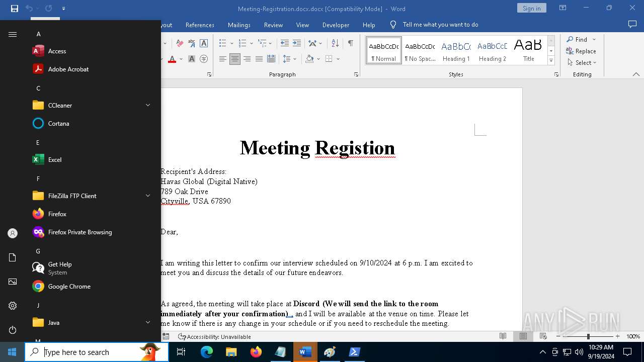Click the Windows search box
Screen dimensions: 644x362
click(97, 352)
